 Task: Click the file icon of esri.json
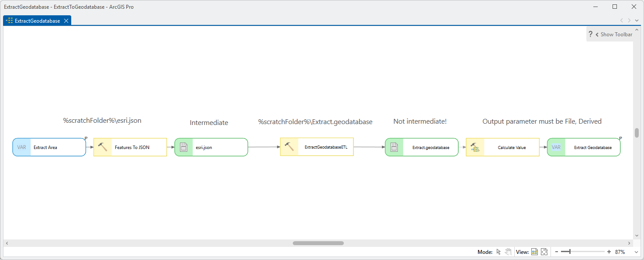click(184, 147)
